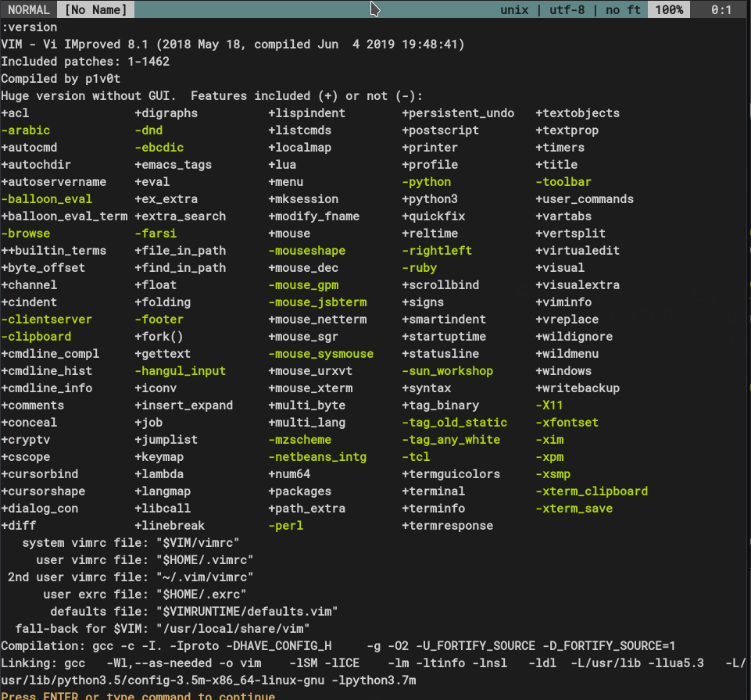Click the -clientserver feature entry
Screen dimensions: 751x700
(x=46, y=320)
